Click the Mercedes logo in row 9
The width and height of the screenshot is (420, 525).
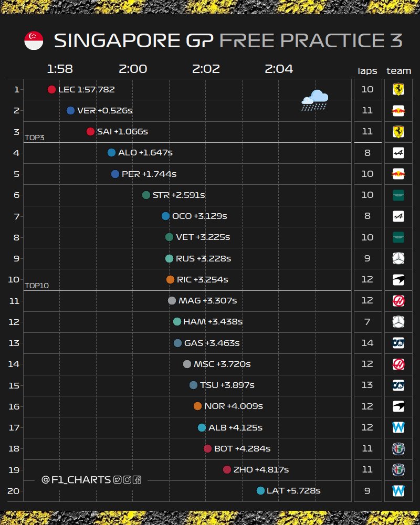pyautogui.click(x=398, y=258)
